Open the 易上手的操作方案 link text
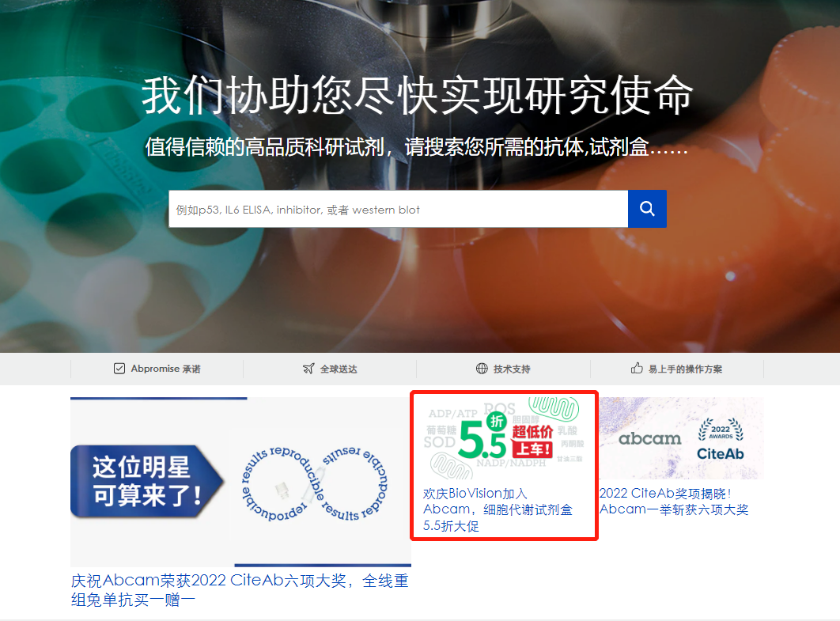The height and width of the screenshot is (621, 840). (685, 369)
